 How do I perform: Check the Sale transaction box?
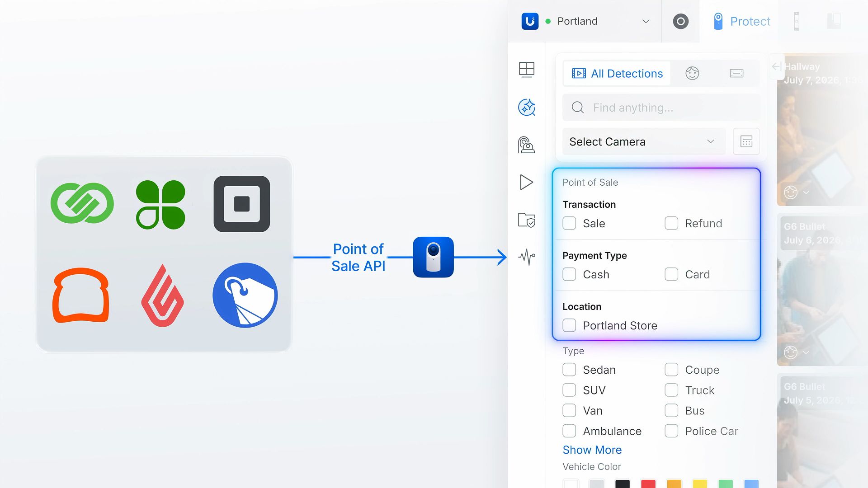coord(569,223)
